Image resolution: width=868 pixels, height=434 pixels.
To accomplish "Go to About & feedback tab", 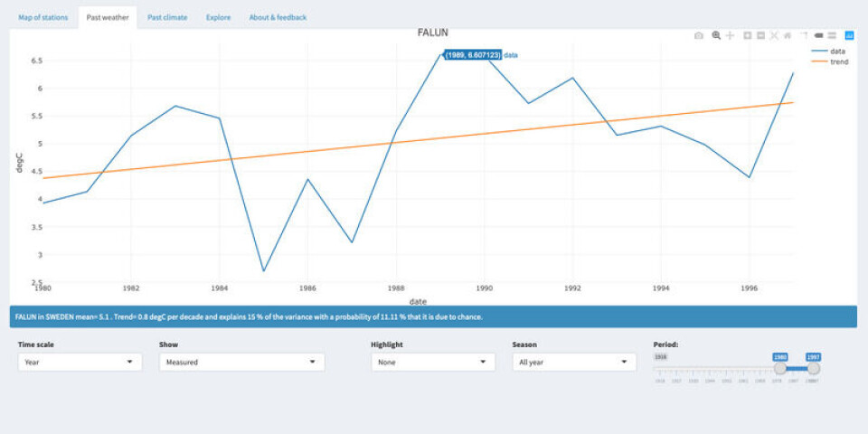I will pos(278,17).
